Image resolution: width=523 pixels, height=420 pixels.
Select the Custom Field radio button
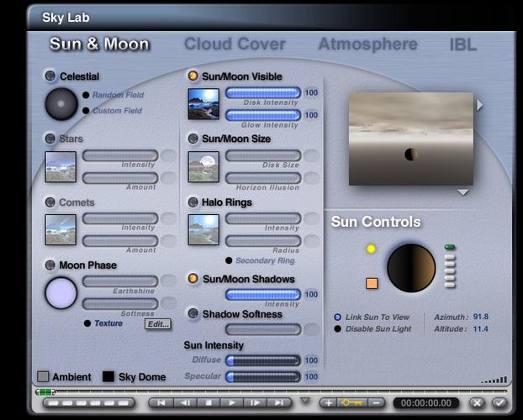coord(86,110)
